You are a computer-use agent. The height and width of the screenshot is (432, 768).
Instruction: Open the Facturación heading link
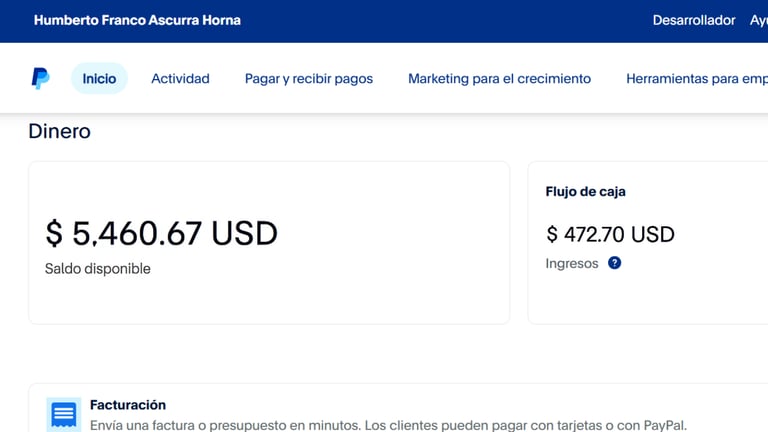[128, 405]
